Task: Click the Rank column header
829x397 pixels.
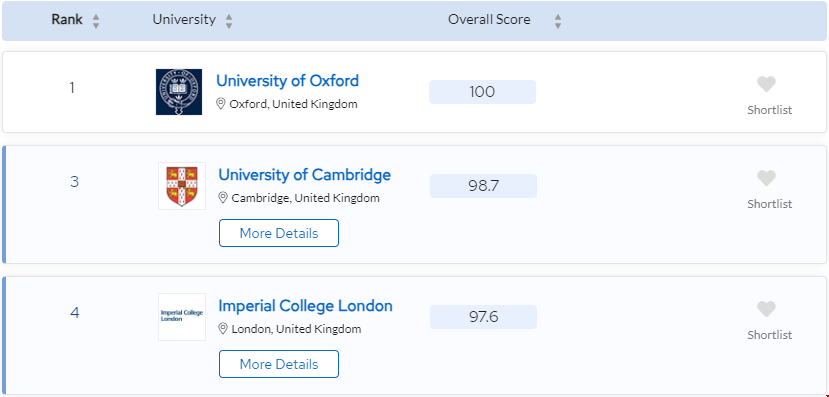Action: click(x=67, y=20)
